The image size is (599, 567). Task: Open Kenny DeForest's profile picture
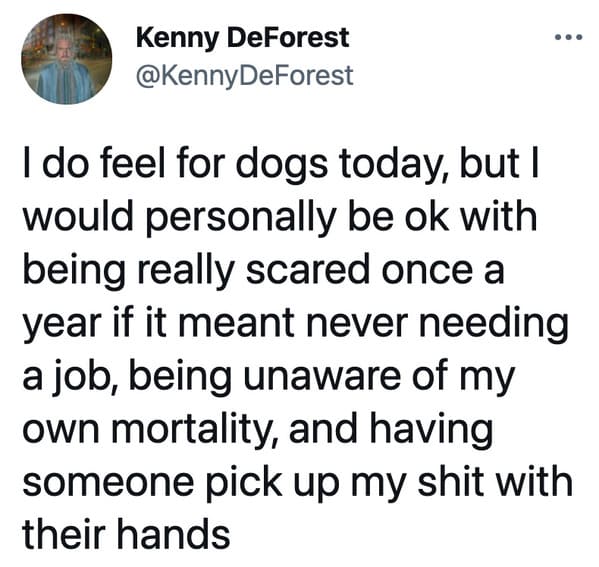point(66,59)
